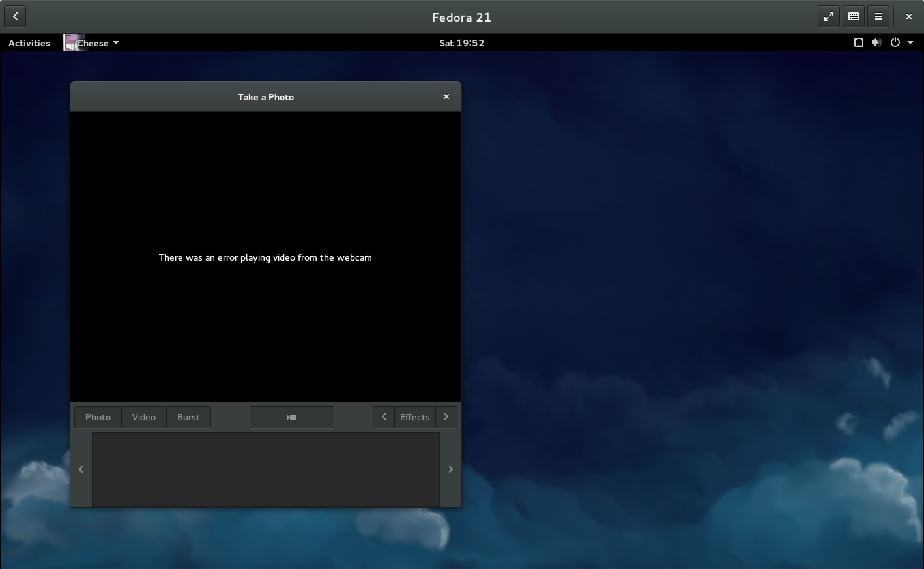Click the Effects button
924x569 pixels.
click(415, 417)
